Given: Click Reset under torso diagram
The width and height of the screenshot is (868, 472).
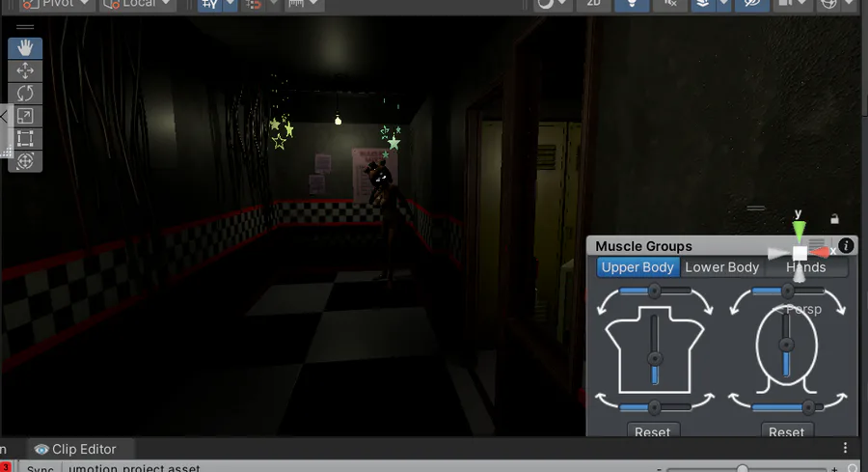Looking at the screenshot, I should click(653, 431).
